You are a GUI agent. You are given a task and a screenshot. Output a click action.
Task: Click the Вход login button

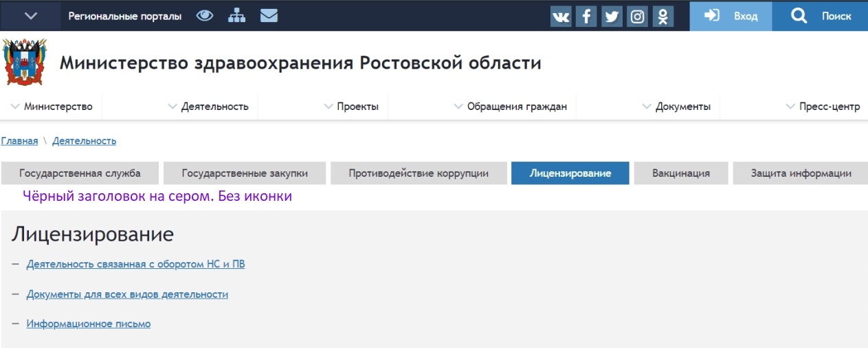(x=731, y=16)
